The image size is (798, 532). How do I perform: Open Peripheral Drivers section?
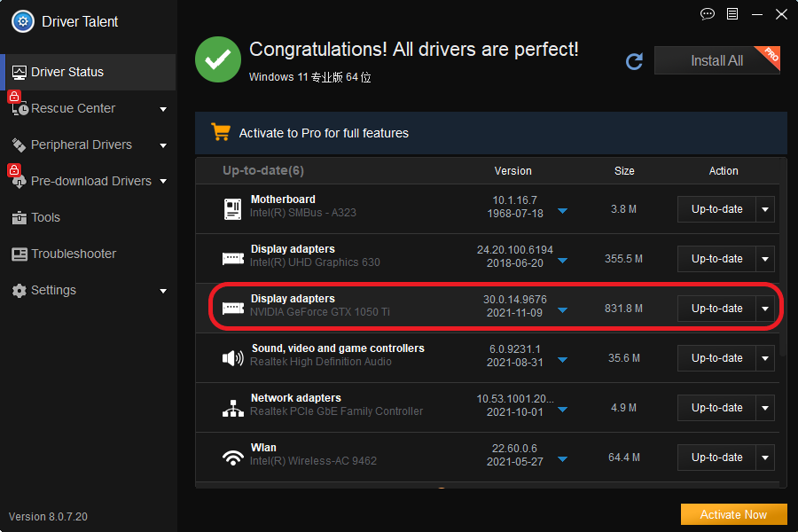89,145
